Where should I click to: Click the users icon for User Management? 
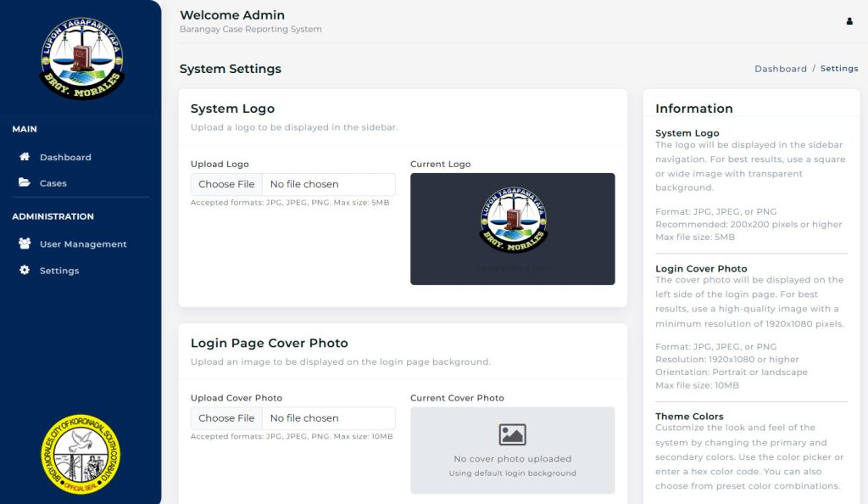[x=25, y=244]
